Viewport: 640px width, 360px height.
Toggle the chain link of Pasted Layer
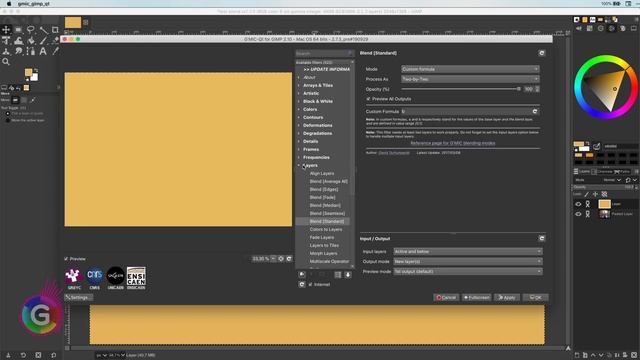tap(588, 214)
